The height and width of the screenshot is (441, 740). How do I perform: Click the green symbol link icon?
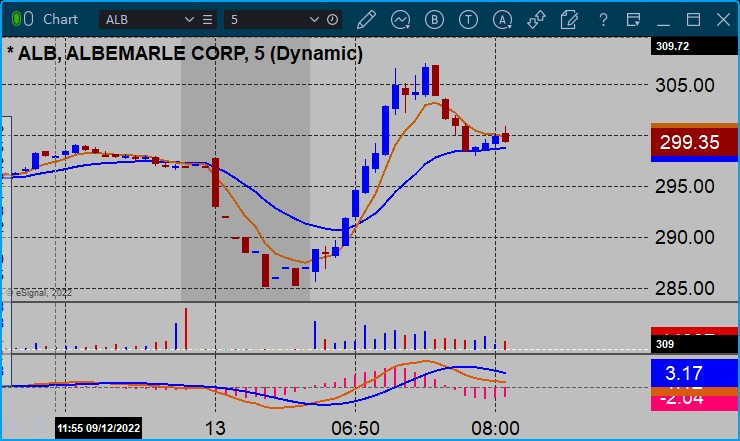point(17,19)
